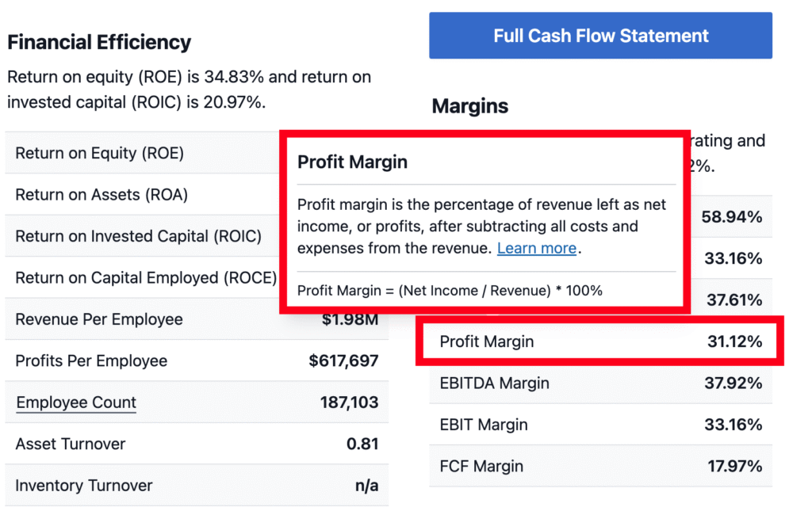The height and width of the screenshot is (530, 812).
Task: Click the Profits Per Employee label
Action: pos(91,361)
